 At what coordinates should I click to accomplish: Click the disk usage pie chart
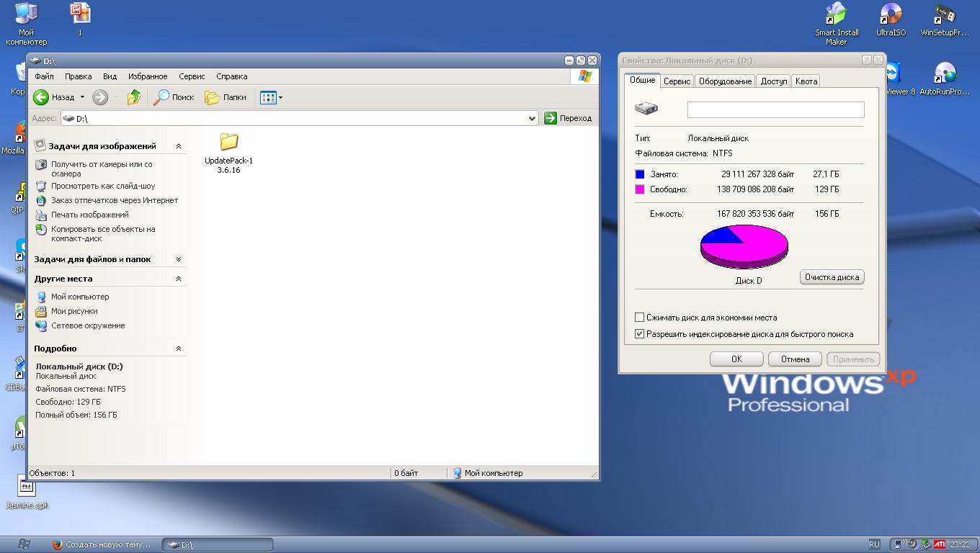[x=744, y=246]
